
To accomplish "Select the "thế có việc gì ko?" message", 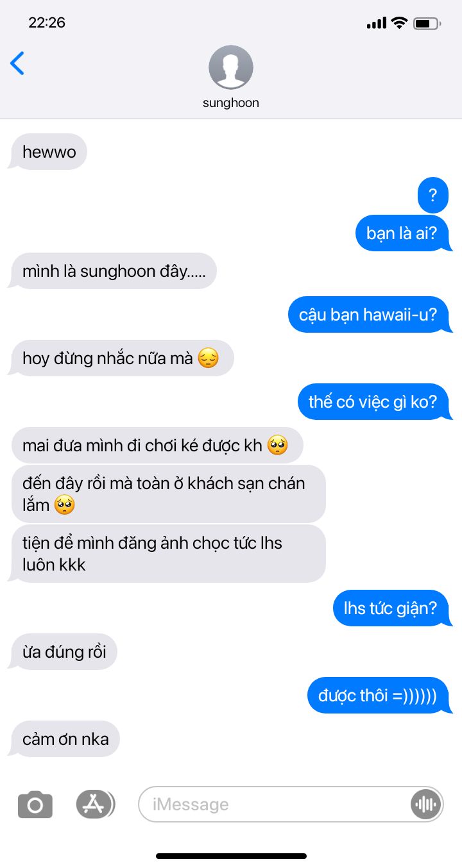I will 373,402.
